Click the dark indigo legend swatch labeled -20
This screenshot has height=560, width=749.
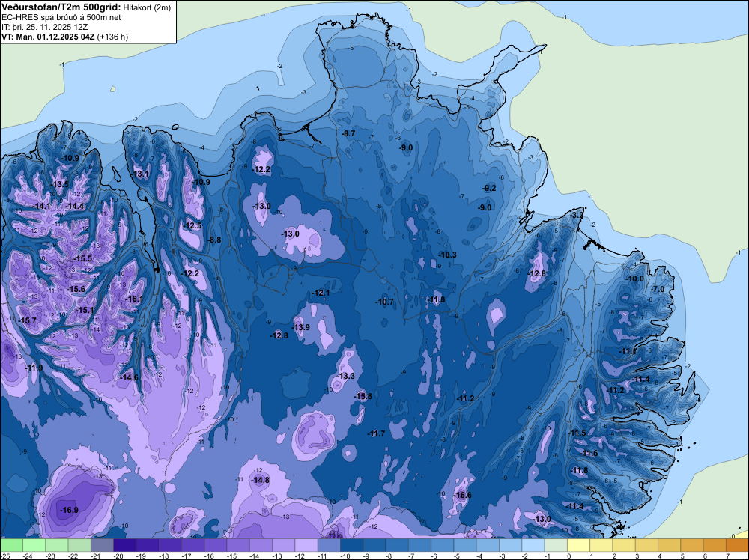click(x=124, y=545)
